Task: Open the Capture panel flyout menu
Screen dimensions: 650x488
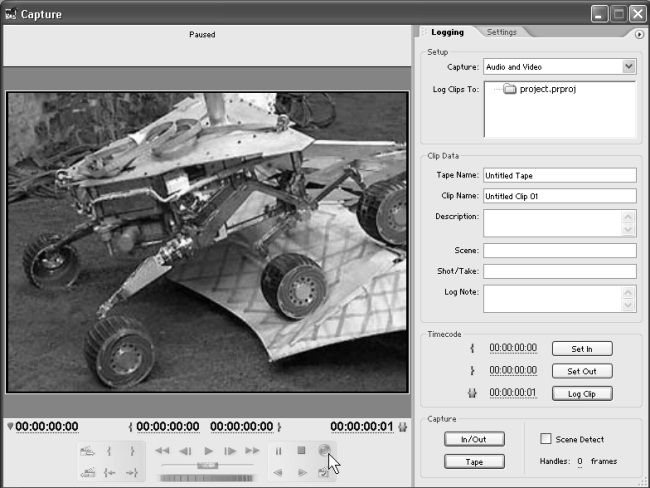Action: coord(639,33)
